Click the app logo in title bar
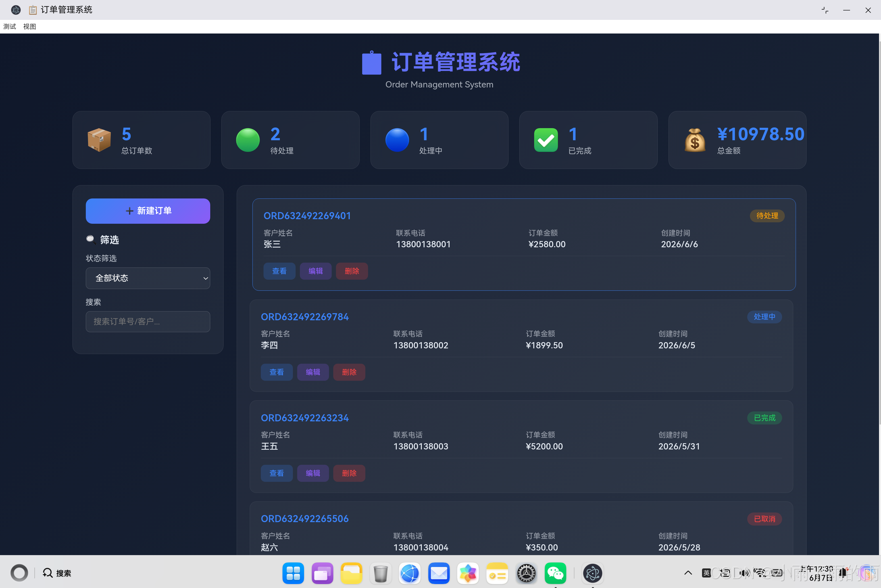Image resolution: width=881 pixels, height=588 pixels. click(x=16, y=10)
